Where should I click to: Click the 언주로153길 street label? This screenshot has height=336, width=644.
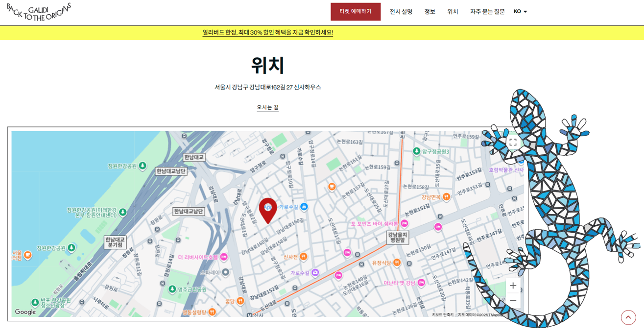pos(469,174)
